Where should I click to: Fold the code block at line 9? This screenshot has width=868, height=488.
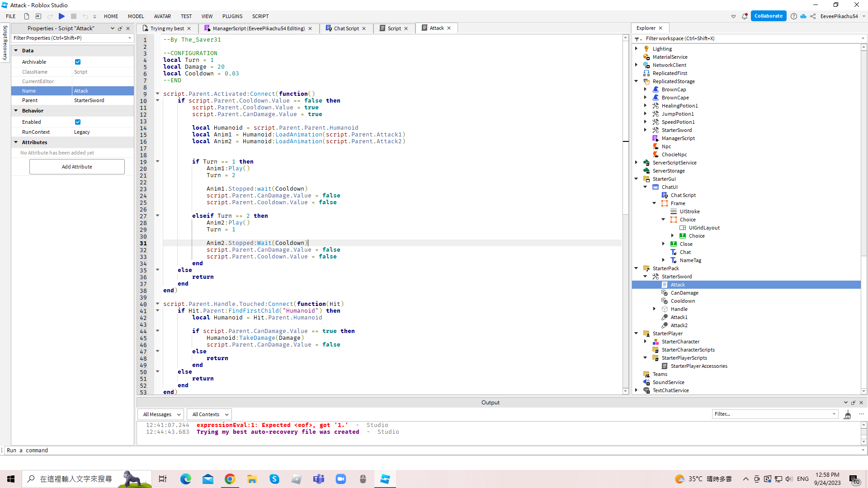coord(158,94)
